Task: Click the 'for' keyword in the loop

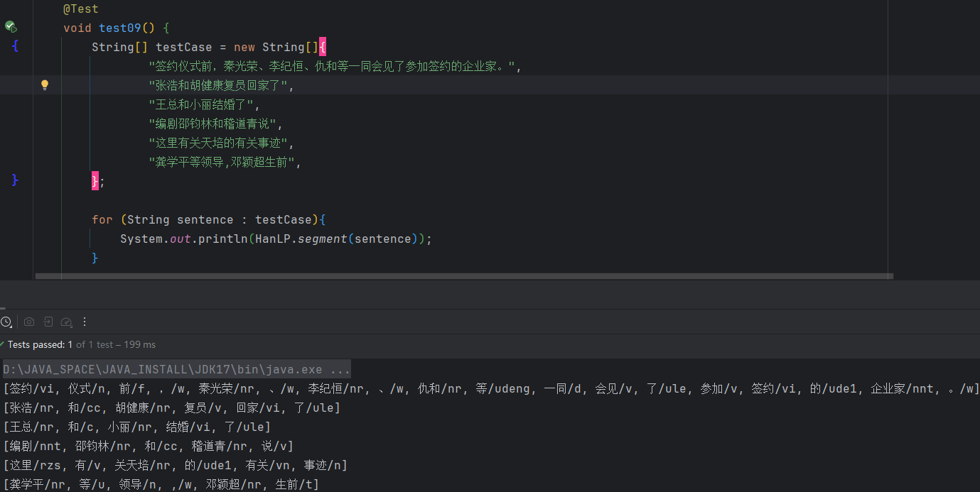Action: (102, 219)
